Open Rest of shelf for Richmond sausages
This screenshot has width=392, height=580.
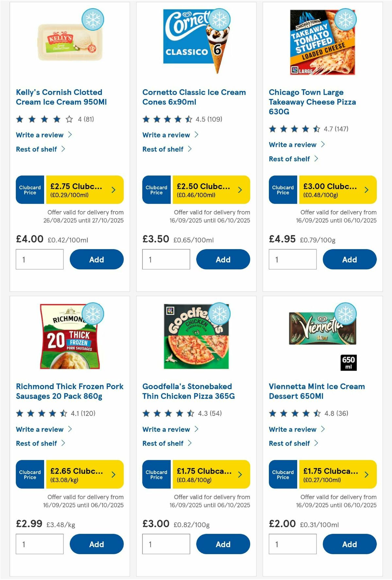pos(37,443)
